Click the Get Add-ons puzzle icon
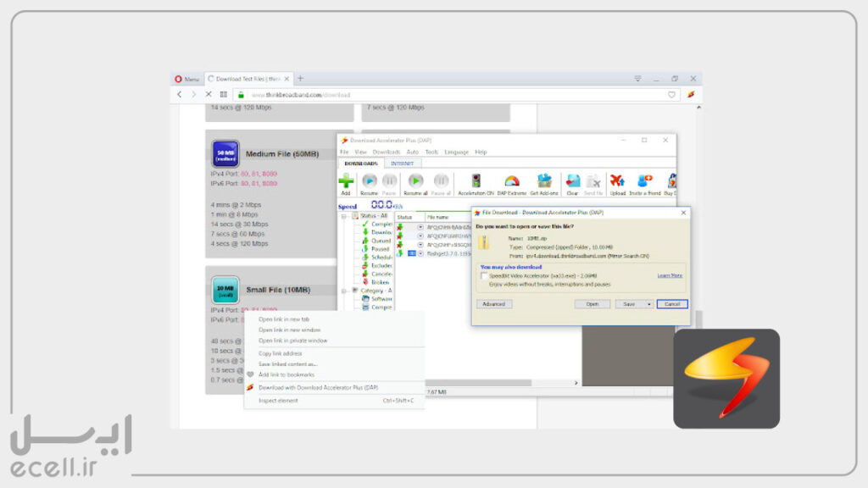868x488 pixels. point(545,181)
